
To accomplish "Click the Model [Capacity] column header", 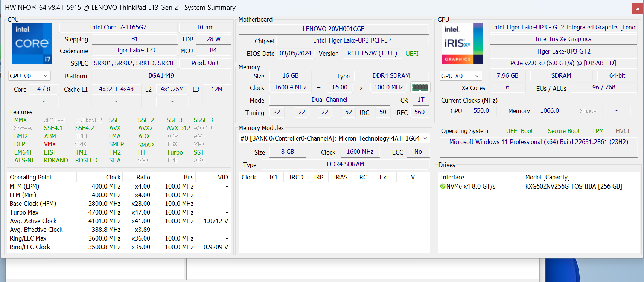I will click(581, 177).
